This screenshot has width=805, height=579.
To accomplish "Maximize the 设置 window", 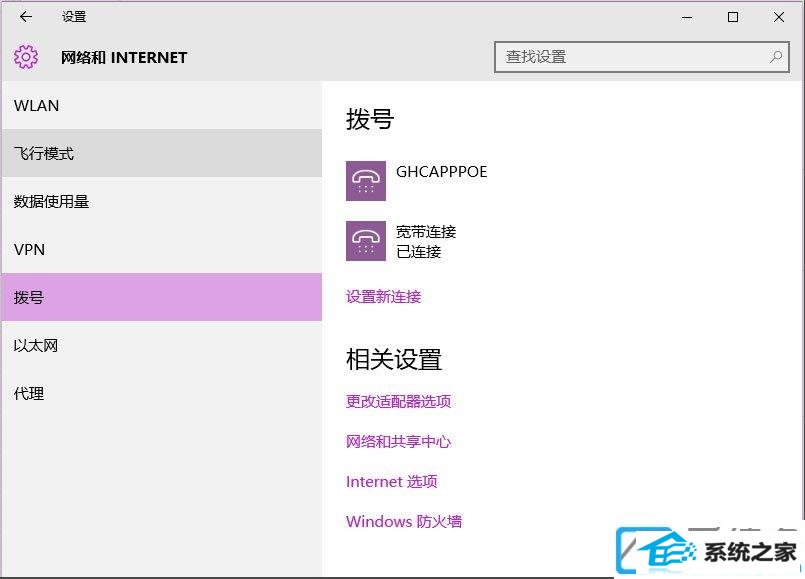I will click(x=733, y=17).
